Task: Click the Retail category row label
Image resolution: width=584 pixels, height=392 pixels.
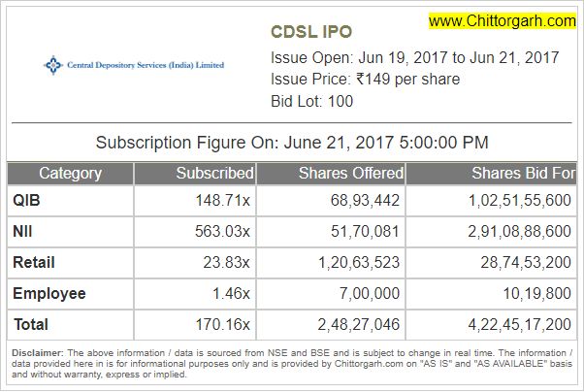Action: pos(34,263)
